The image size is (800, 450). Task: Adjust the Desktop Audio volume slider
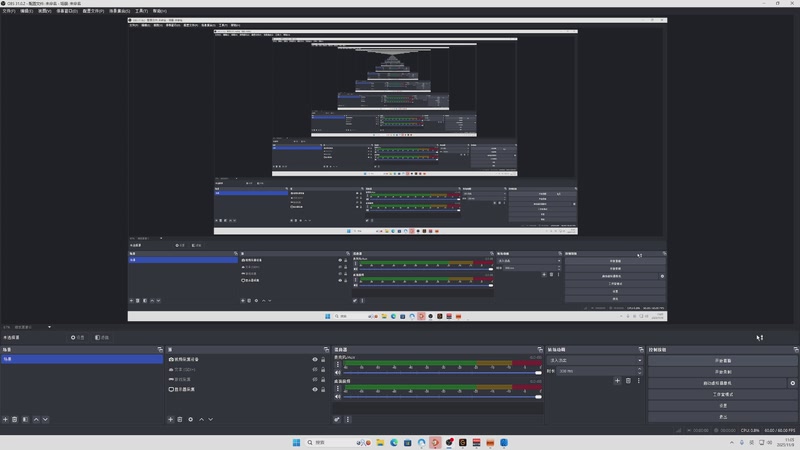tap(442, 396)
